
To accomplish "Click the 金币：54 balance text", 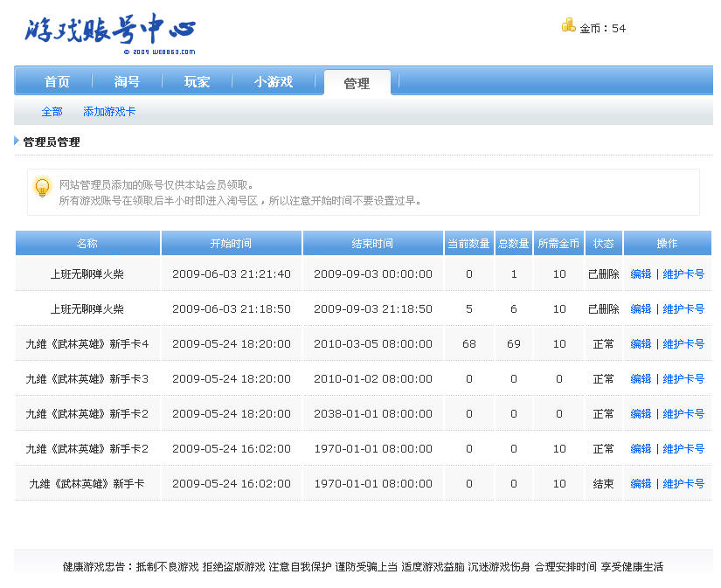I will coord(602,29).
